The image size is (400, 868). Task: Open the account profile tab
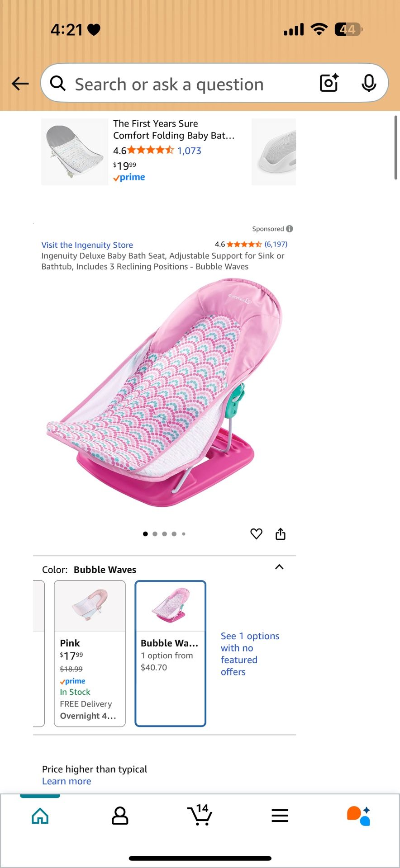(x=120, y=816)
